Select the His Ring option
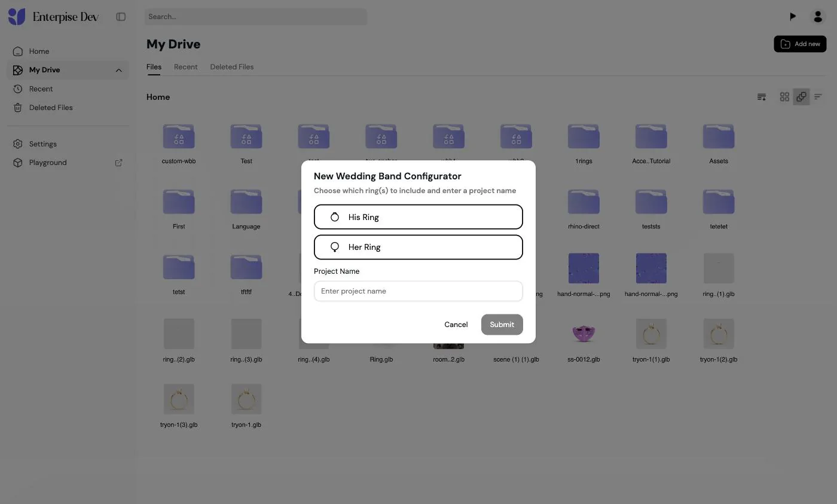The height and width of the screenshot is (504, 837). click(x=418, y=217)
